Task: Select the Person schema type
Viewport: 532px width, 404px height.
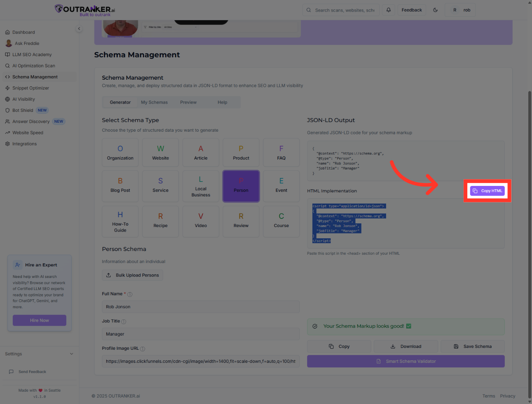Action: pos(241,186)
